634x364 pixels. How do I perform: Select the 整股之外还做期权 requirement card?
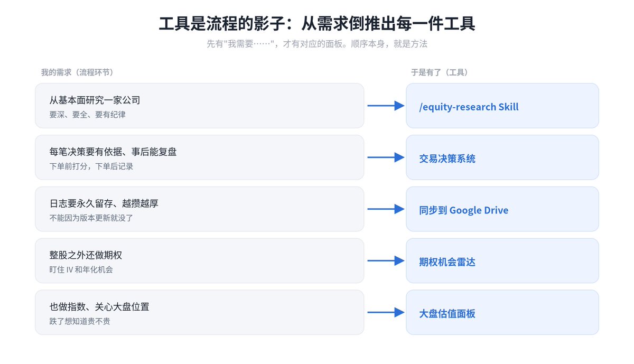(x=200, y=260)
